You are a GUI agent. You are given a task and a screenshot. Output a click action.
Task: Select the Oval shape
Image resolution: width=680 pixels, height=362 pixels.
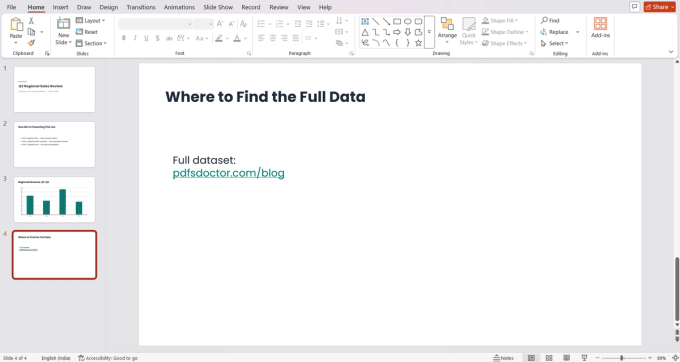pyautogui.click(x=408, y=21)
